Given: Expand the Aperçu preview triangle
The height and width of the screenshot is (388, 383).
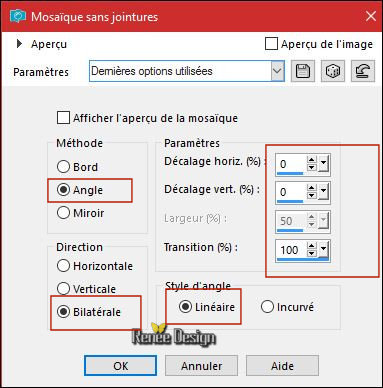Looking at the screenshot, I should [19, 44].
